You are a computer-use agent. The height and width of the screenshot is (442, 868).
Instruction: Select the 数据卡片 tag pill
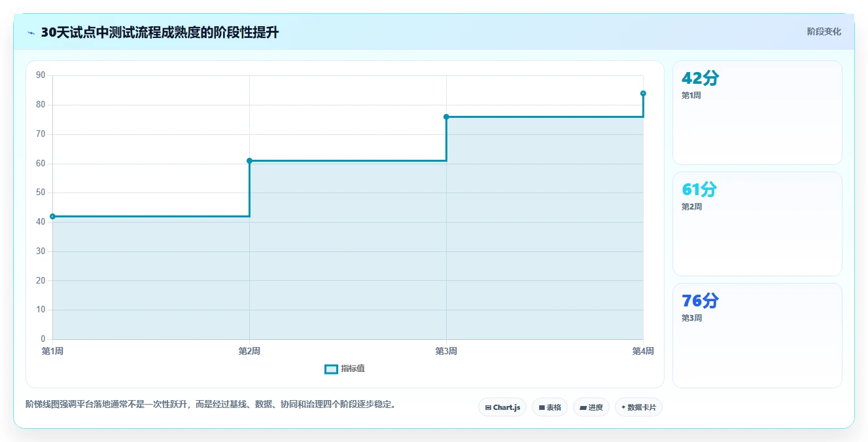[638, 407]
